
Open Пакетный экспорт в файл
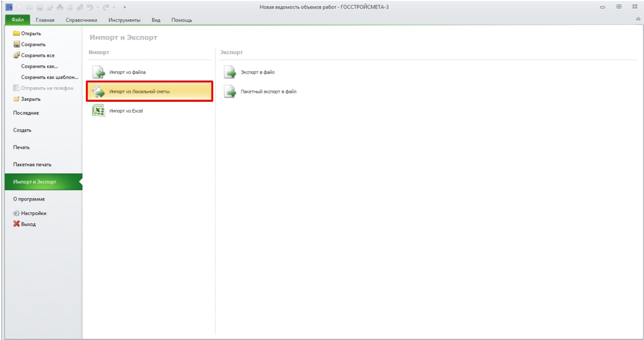point(260,91)
